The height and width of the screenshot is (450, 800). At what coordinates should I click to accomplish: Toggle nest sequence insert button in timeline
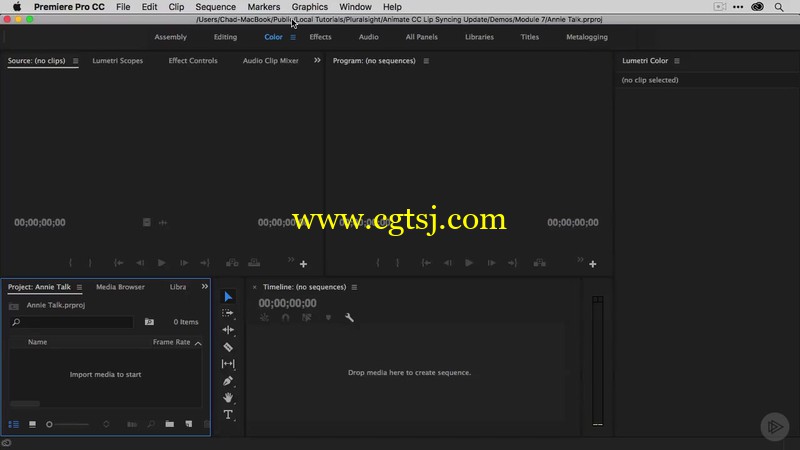(264, 317)
